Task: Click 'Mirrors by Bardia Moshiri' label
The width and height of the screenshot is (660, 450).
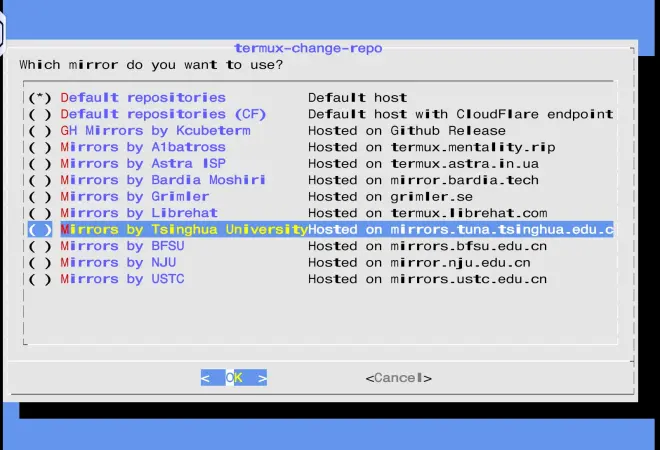Action: [x=163, y=180]
